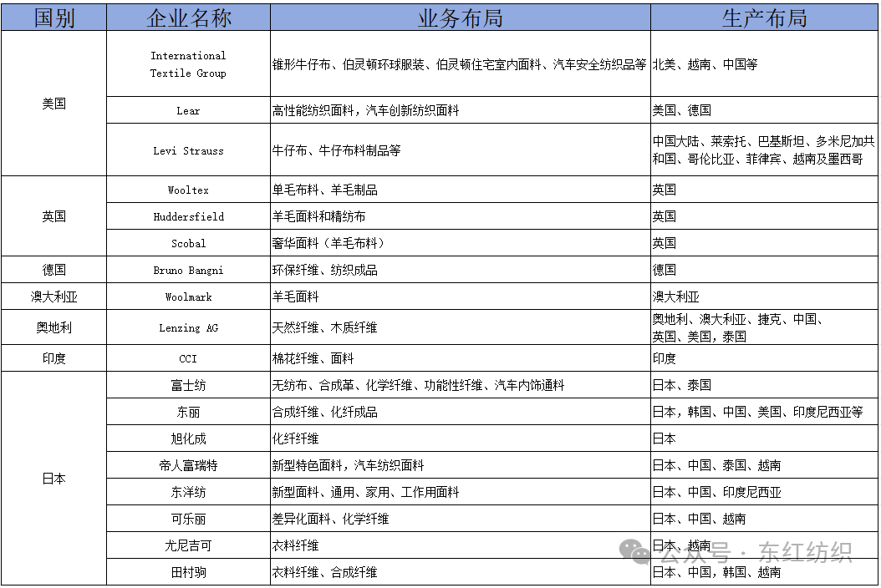Select the 英国 country cell
The image size is (881, 588).
click(x=53, y=215)
